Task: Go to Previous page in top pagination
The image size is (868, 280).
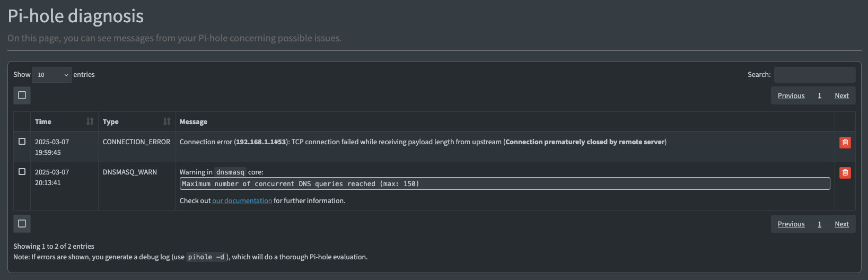Action: point(791,95)
